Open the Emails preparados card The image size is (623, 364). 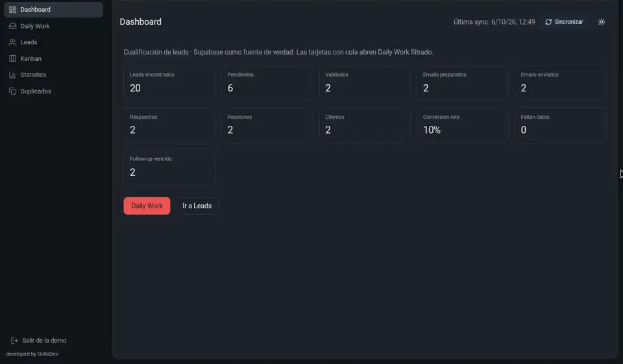click(462, 83)
